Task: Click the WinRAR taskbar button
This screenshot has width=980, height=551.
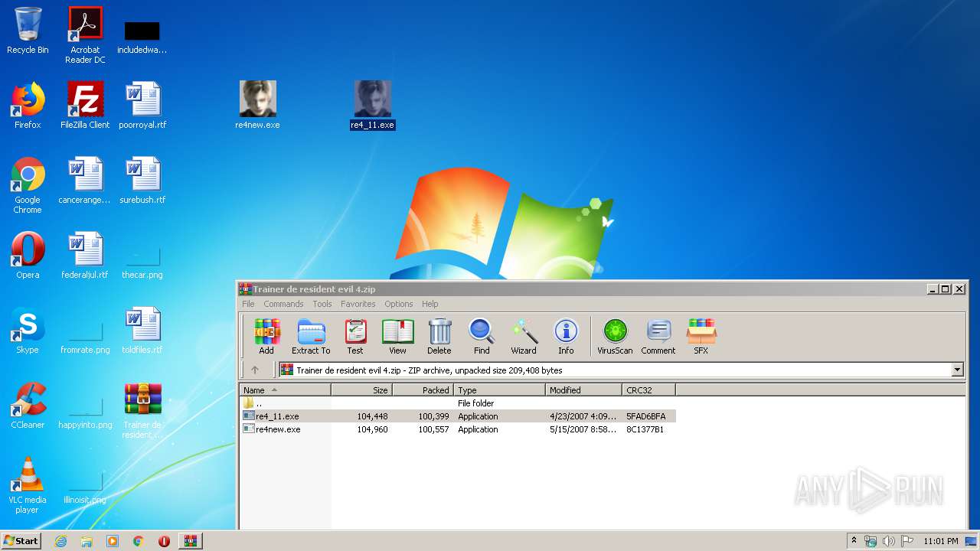Action: click(x=190, y=541)
